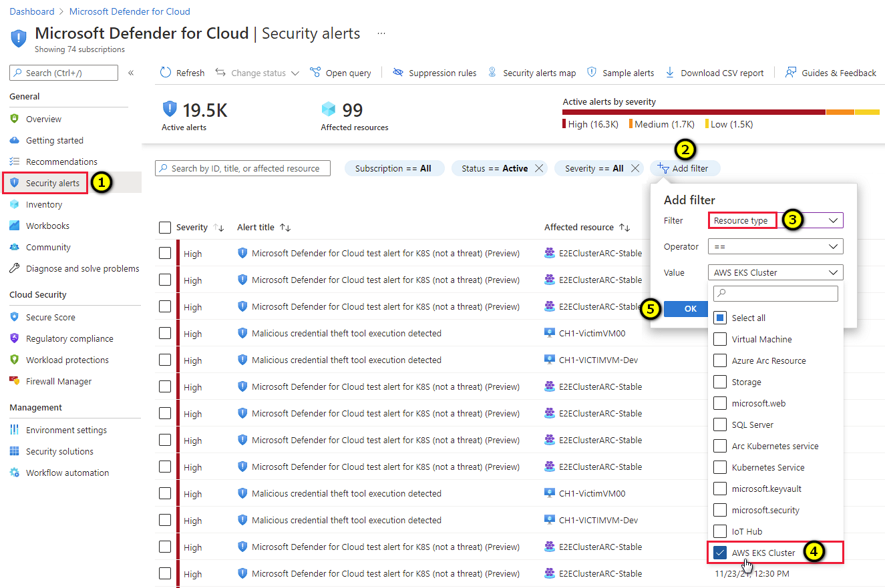Check the Azure Arc Resource checkbox
885x588 pixels.
click(719, 360)
